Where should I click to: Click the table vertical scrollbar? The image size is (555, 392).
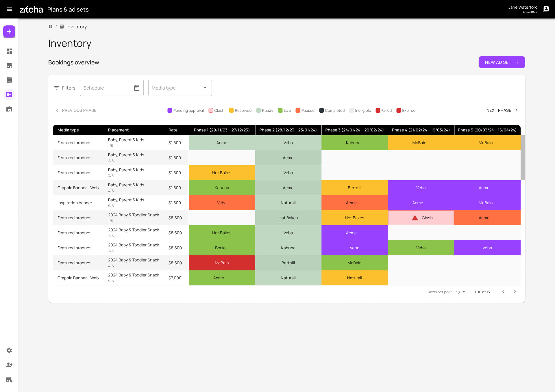click(523, 157)
